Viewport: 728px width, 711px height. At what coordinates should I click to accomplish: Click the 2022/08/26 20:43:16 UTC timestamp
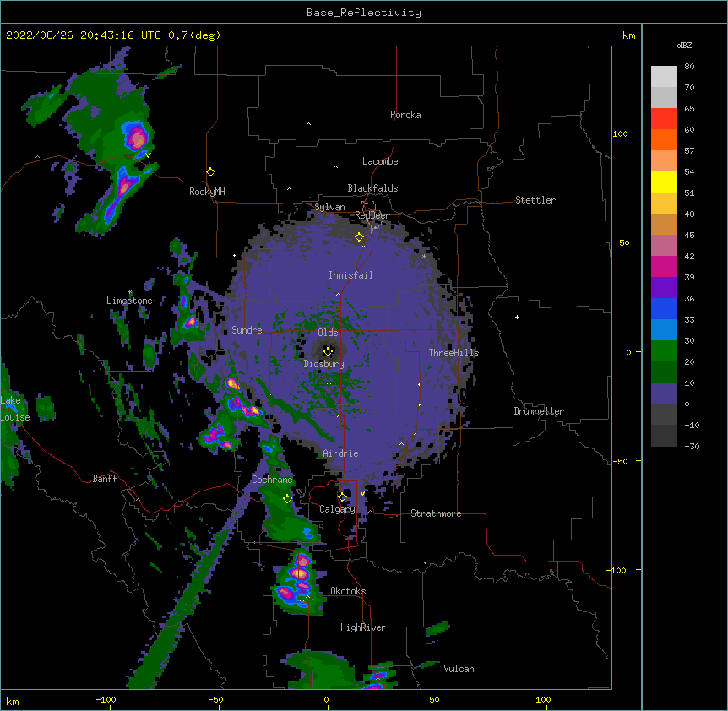(83, 35)
